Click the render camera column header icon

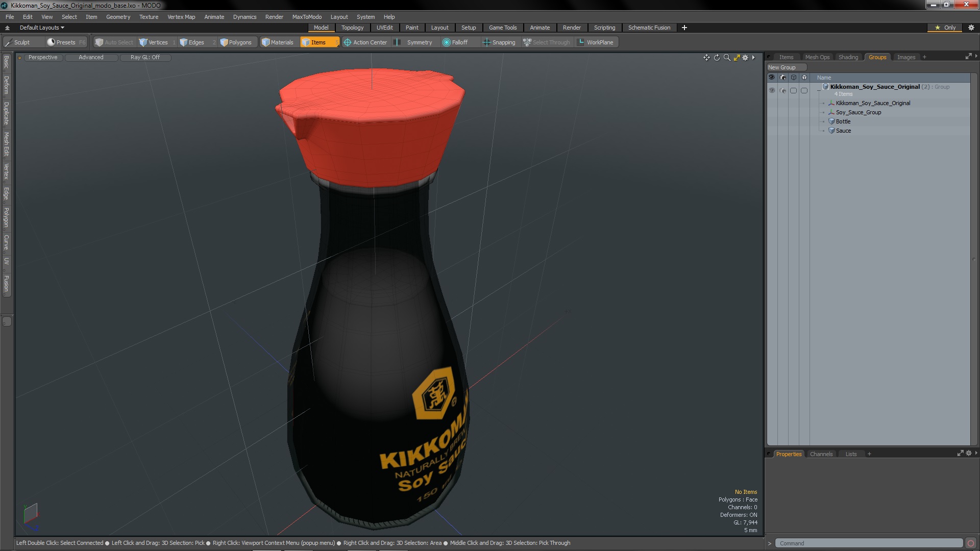783,78
